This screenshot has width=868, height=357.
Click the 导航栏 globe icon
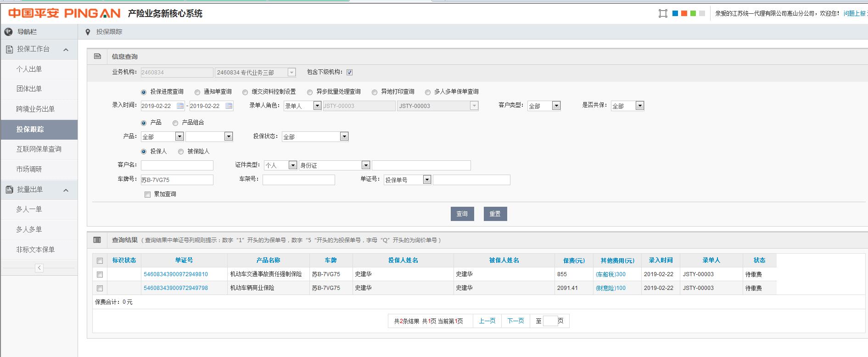[8, 32]
